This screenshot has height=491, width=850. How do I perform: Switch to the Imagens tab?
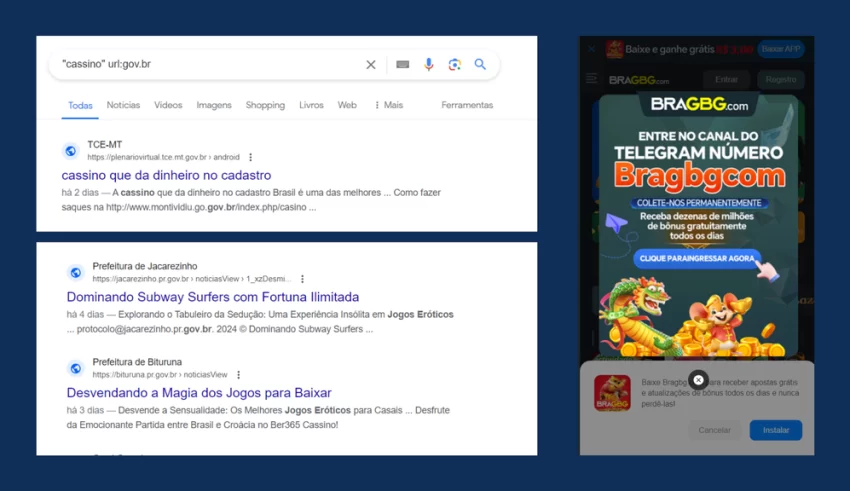[x=214, y=105]
